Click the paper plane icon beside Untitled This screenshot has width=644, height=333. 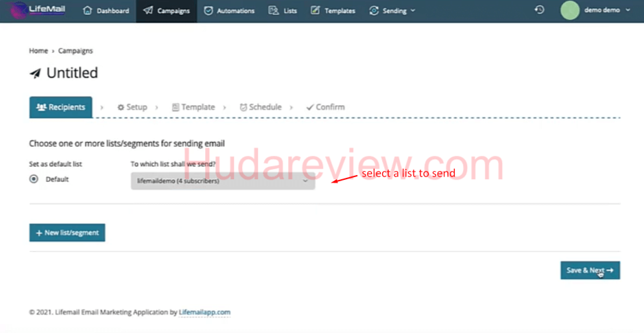(35, 73)
